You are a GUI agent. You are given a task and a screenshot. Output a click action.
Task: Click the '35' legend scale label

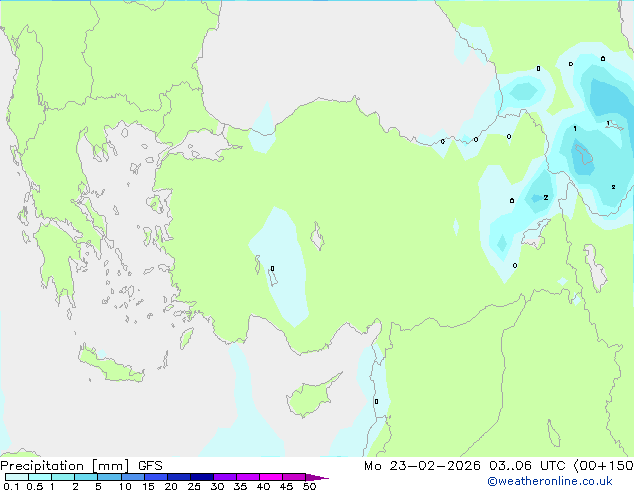click(240, 486)
